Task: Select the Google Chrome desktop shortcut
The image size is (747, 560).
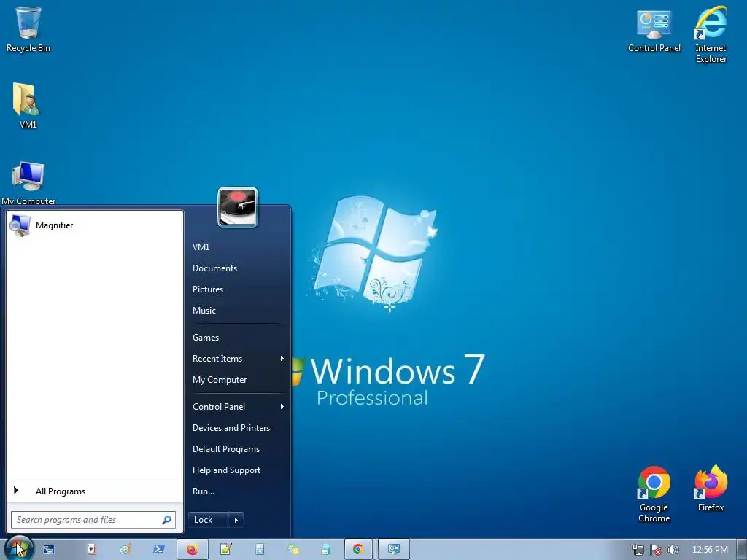Action: [x=654, y=494]
